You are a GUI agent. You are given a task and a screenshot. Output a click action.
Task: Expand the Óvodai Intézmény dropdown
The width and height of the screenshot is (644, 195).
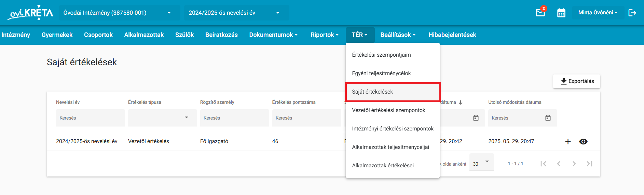click(x=119, y=13)
